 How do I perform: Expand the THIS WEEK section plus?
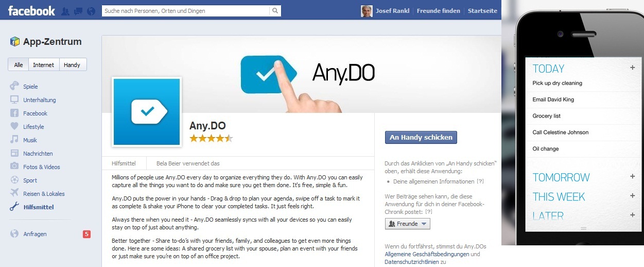tap(633, 196)
